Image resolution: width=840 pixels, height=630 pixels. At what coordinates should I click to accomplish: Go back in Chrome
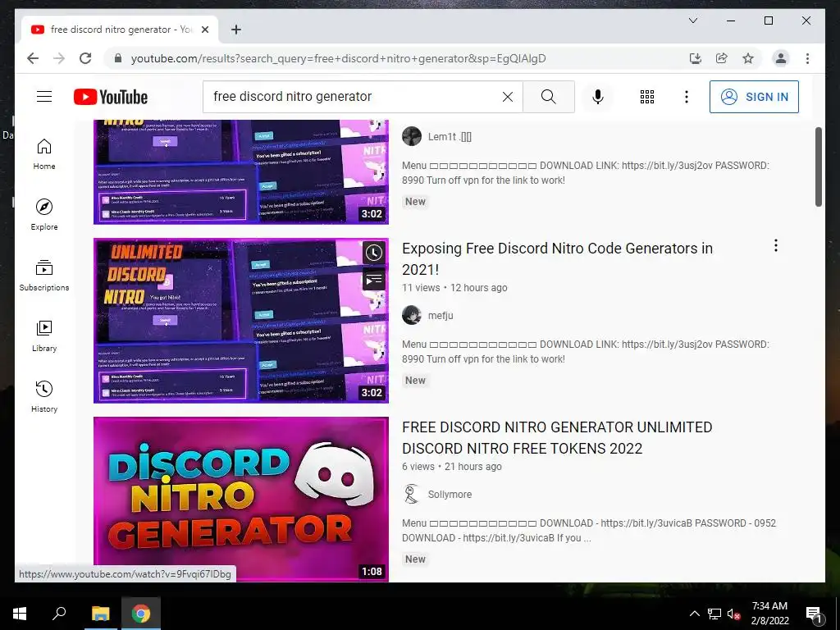(33, 58)
